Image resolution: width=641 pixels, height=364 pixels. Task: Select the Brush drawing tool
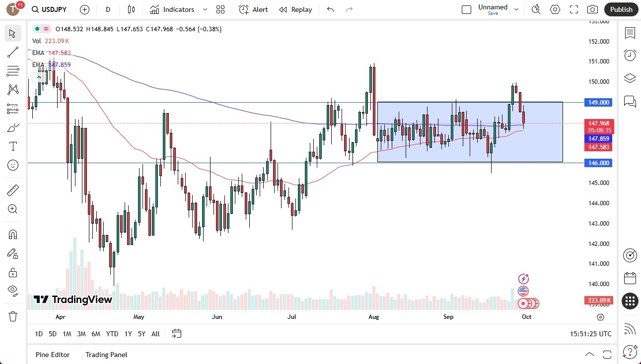[x=12, y=127]
